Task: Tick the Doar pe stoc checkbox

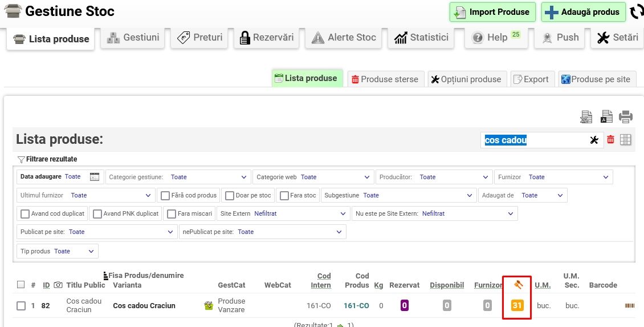Action: 229,196
